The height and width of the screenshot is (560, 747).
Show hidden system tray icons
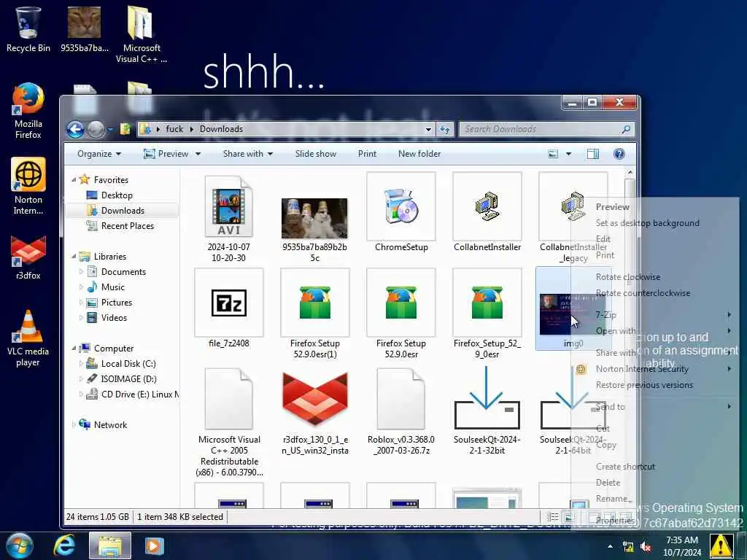tap(611, 546)
